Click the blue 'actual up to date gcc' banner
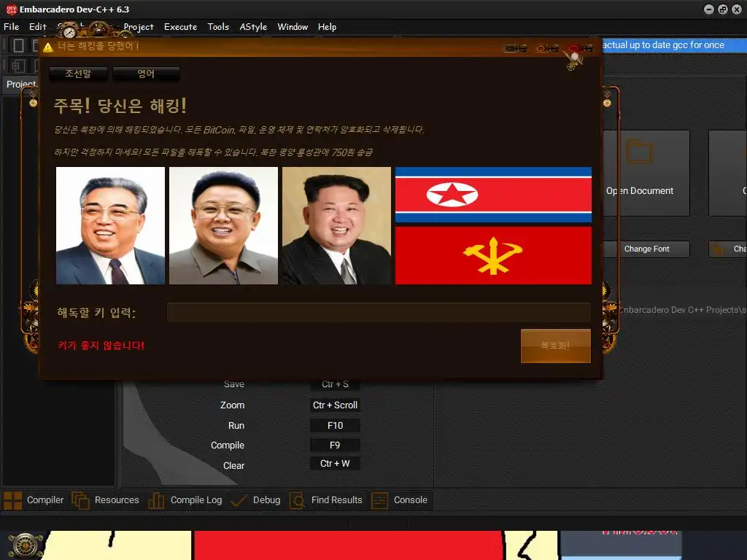This screenshot has width=747, height=560. pos(675,45)
